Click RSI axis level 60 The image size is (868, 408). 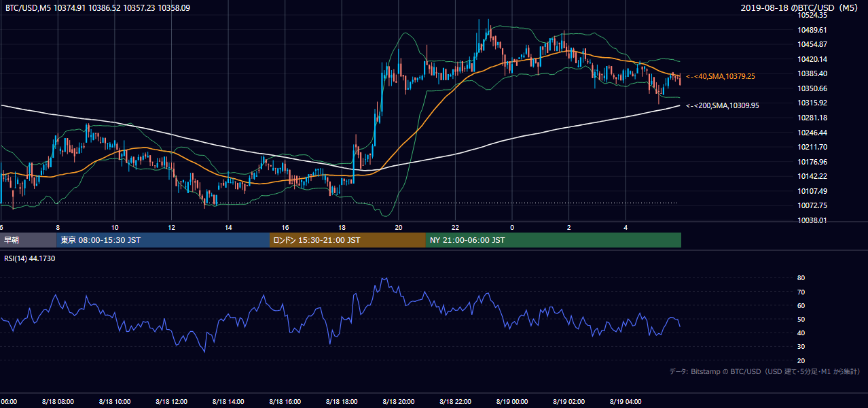click(x=801, y=305)
